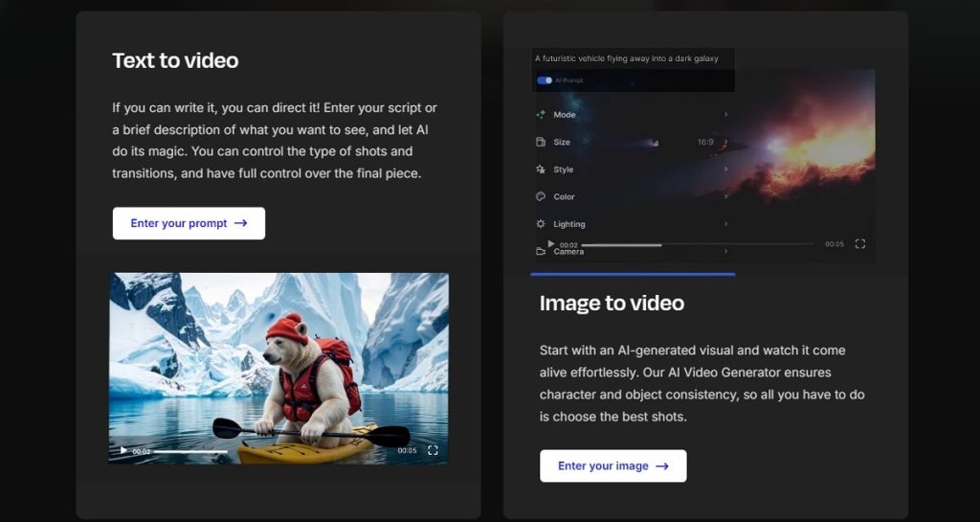
Task: Expand the Mode option chevron
Action: coord(725,114)
